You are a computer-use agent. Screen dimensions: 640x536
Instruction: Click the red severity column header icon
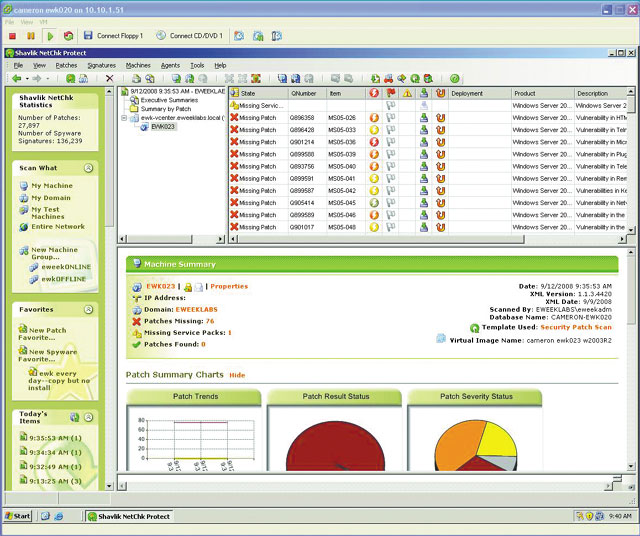pos(374,93)
